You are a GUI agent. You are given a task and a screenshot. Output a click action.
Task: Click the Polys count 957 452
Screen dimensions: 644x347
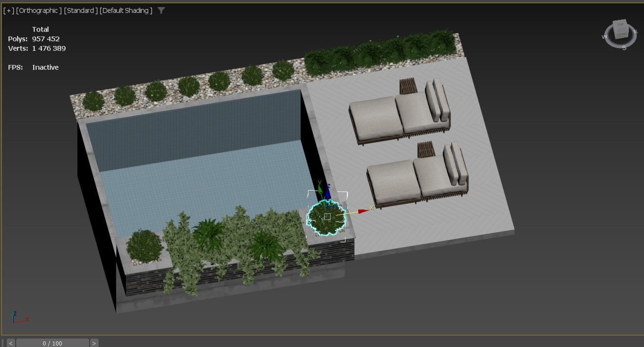click(x=46, y=39)
